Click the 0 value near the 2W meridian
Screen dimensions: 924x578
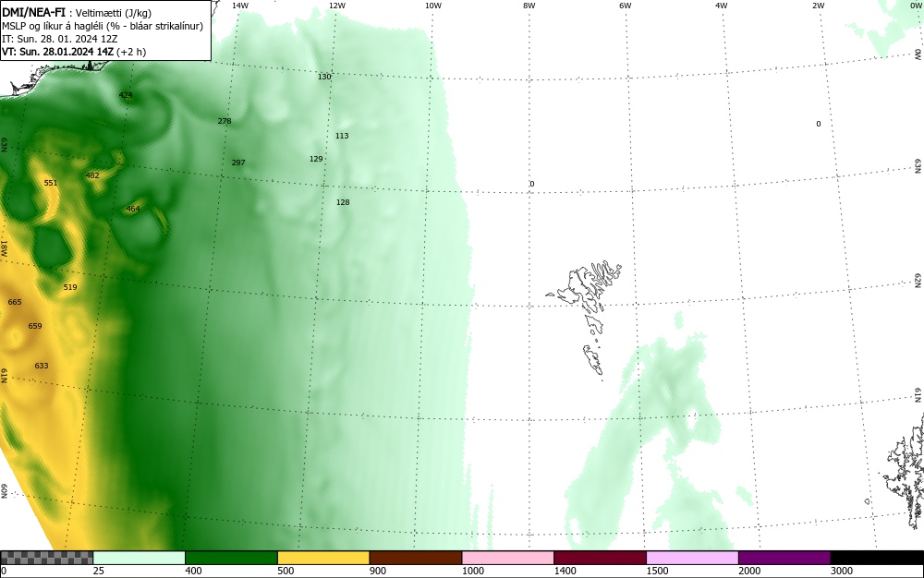pos(819,124)
